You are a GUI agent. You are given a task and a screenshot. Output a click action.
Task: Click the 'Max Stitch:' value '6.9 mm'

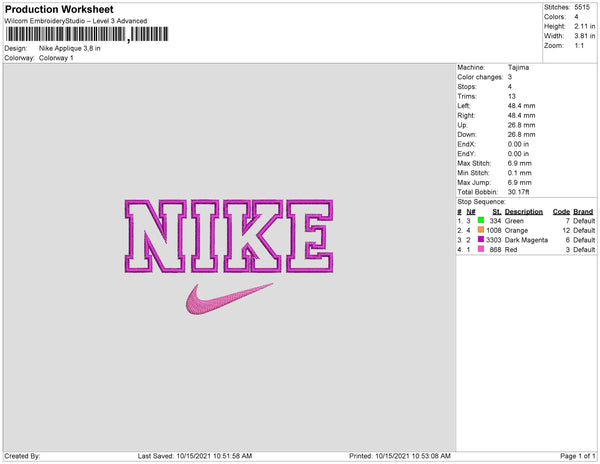coord(520,163)
